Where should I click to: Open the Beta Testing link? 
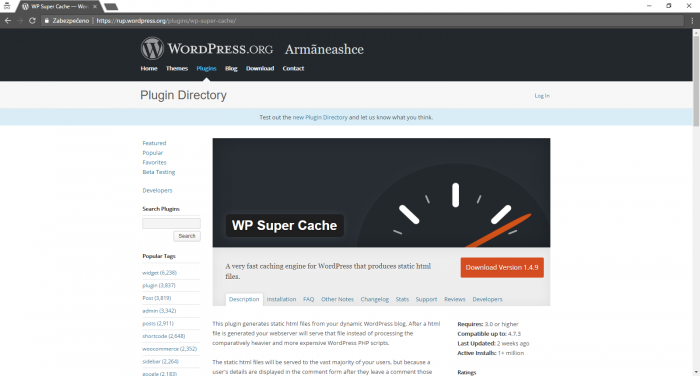158,172
